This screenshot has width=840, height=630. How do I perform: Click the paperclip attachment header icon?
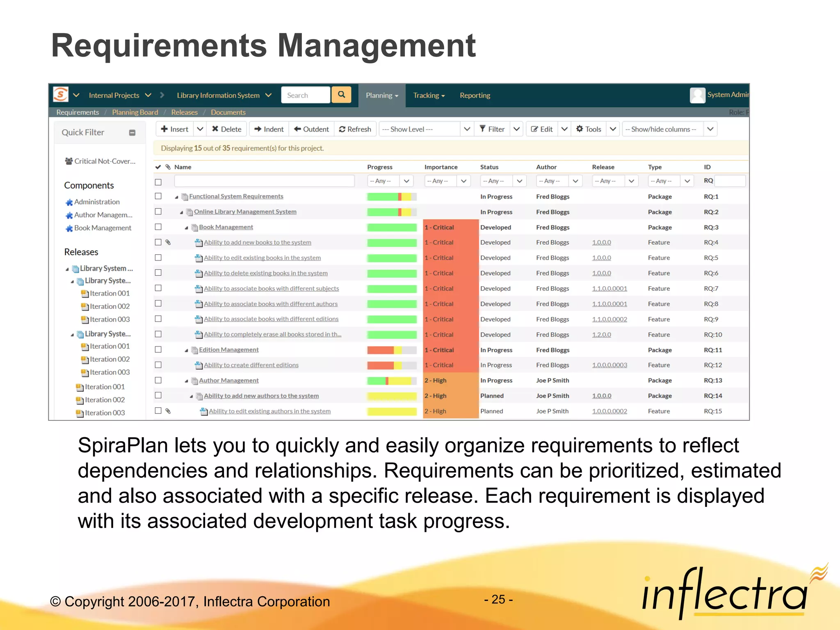tap(168, 167)
